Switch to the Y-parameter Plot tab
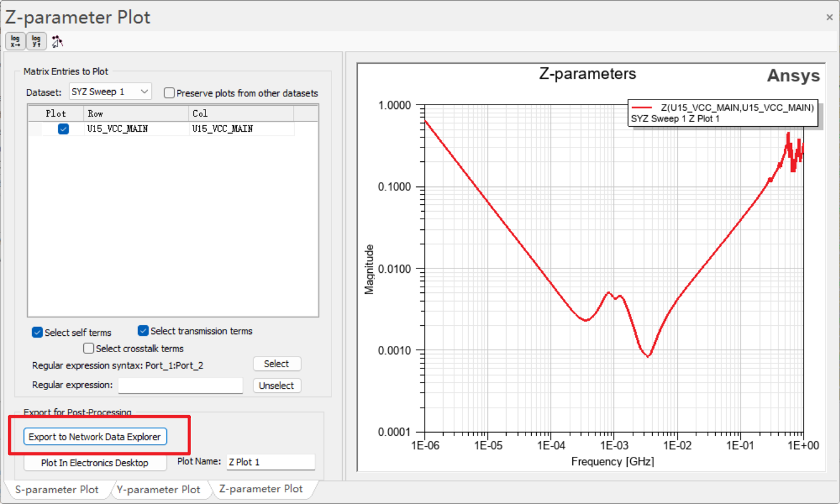Image resolution: width=840 pixels, height=504 pixels. coord(159,489)
